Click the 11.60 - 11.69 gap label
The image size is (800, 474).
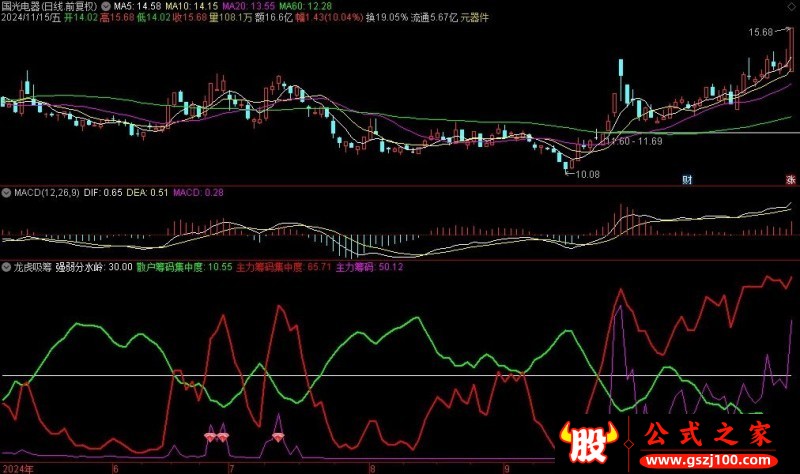[633, 141]
